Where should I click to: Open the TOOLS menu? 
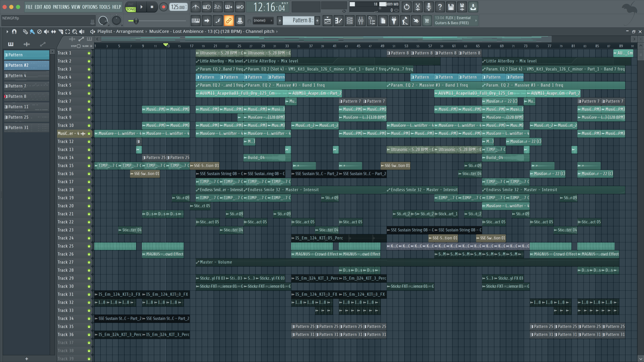[x=105, y=7]
